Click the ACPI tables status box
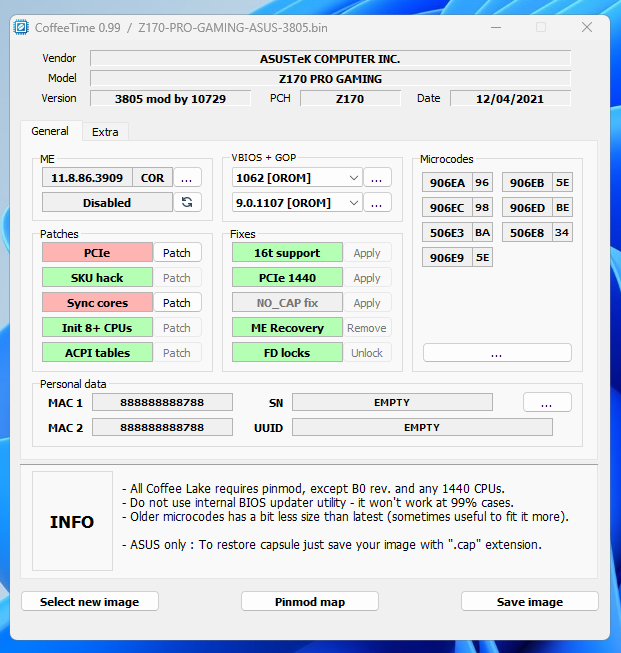This screenshot has height=653, width=621. click(97, 353)
